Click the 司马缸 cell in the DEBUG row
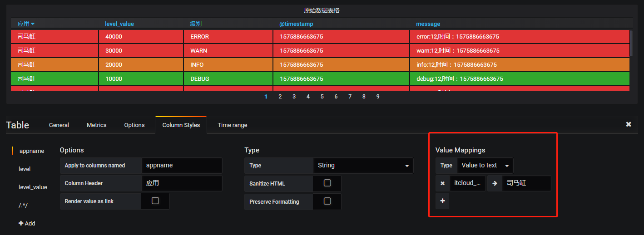 tap(54, 78)
